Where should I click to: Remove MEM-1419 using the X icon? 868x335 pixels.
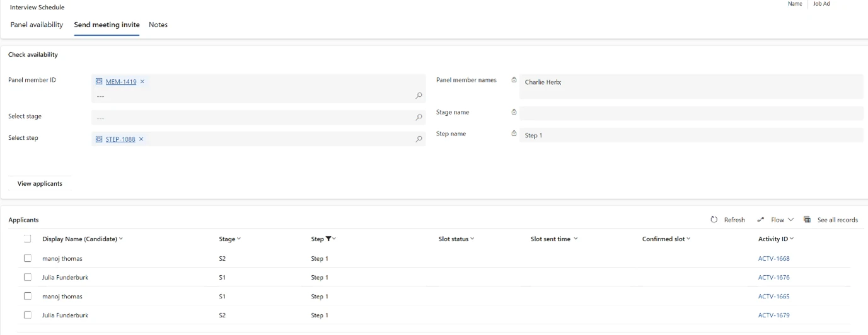(x=142, y=82)
